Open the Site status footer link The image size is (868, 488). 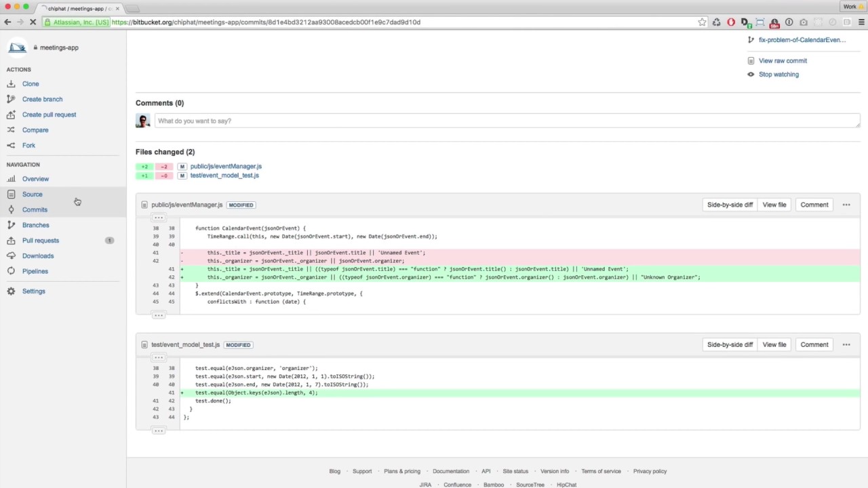tap(515, 472)
